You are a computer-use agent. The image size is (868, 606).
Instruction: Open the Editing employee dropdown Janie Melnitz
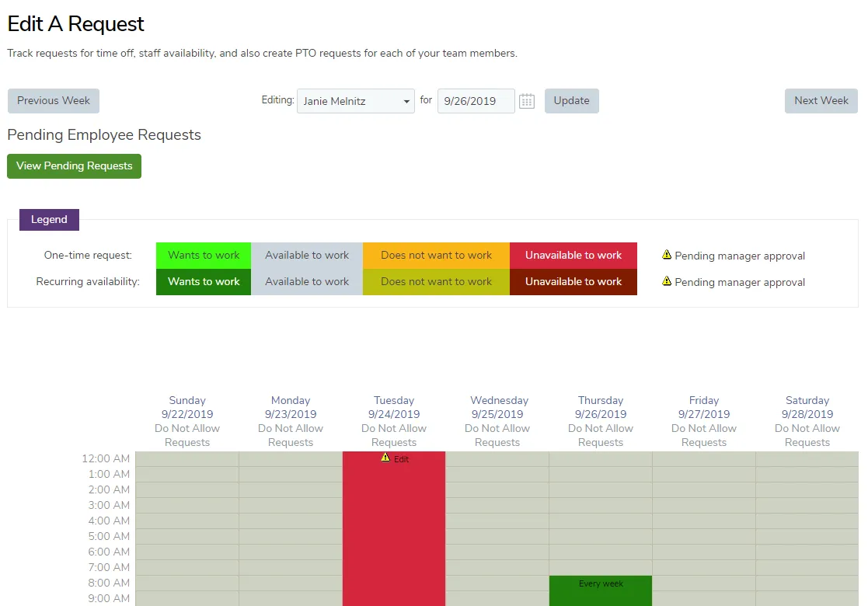click(355, 101)
